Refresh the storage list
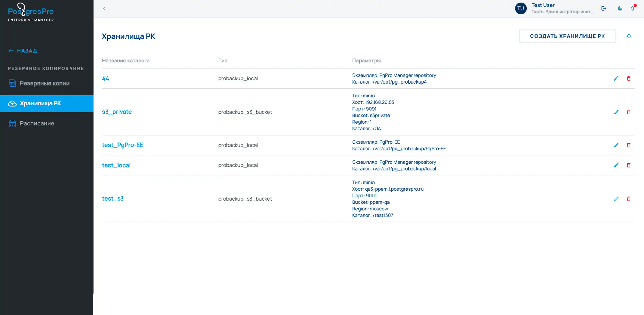Viewport: 644px width, 315px height. pyautogui.click(x=629, y=36)
